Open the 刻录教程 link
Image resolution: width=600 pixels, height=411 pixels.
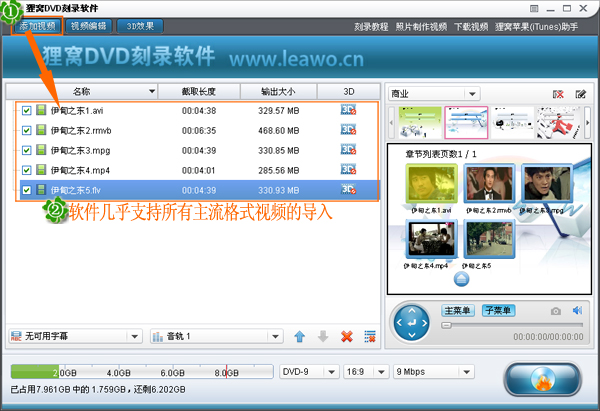point(371,27)
